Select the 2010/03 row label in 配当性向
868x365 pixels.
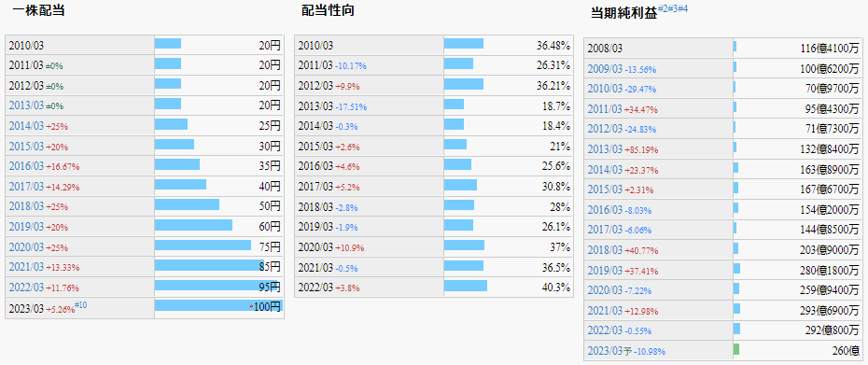tap(315, 46)
